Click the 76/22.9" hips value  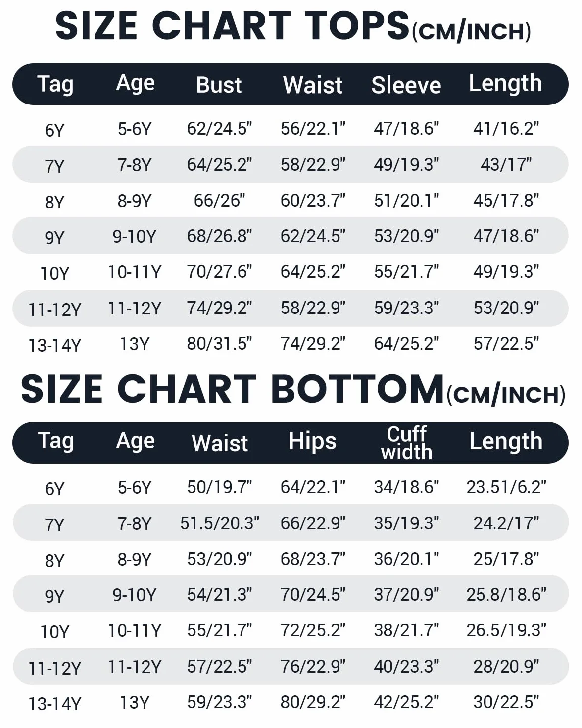(313, 667)
